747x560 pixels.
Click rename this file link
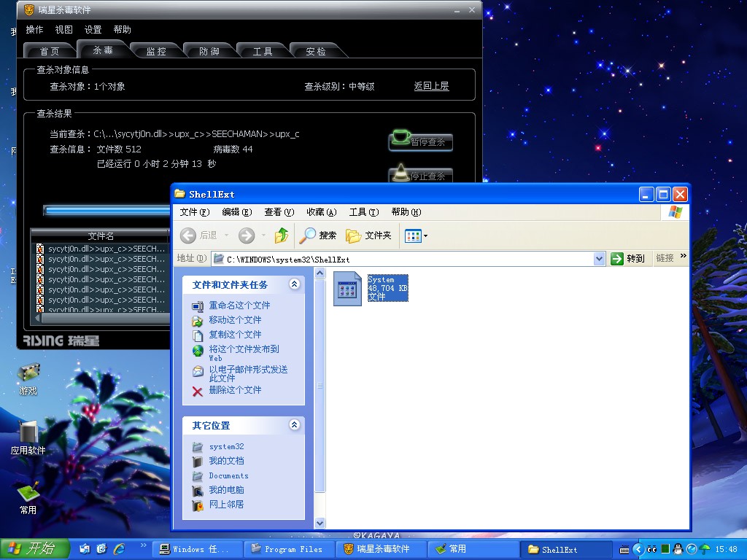click(239, 306)
